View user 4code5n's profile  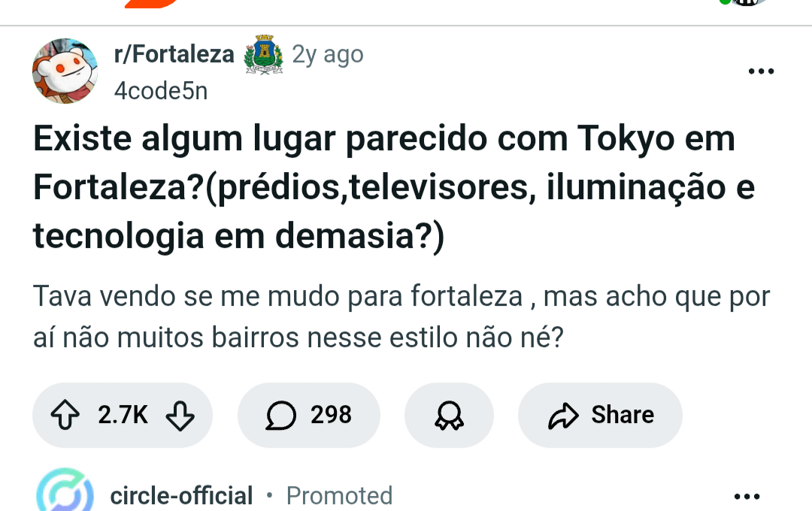point(161,91)
